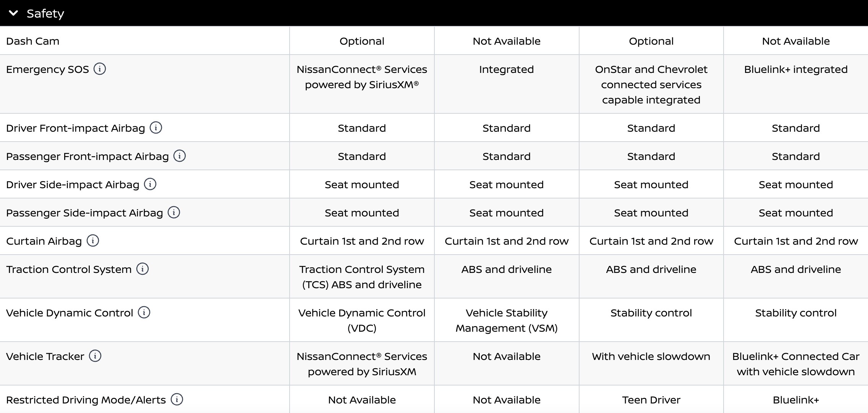Click Traction Control System (TCS) value cell
Viewport: 868px width, 413px height.
(x=362, y=277)
